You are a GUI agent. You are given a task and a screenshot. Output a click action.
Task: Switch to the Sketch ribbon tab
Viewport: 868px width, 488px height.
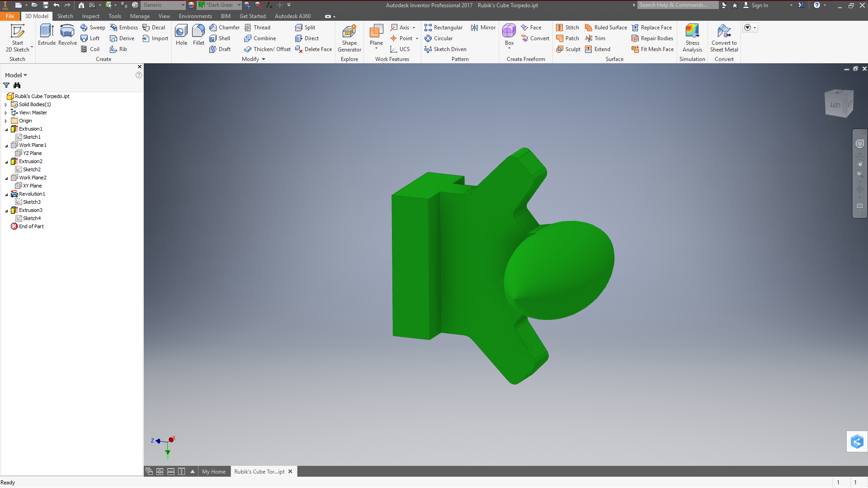65,16
